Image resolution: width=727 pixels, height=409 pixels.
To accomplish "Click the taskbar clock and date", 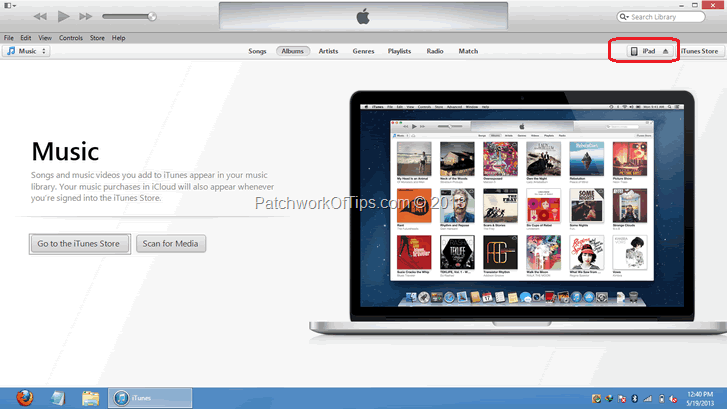I will 700,399.
